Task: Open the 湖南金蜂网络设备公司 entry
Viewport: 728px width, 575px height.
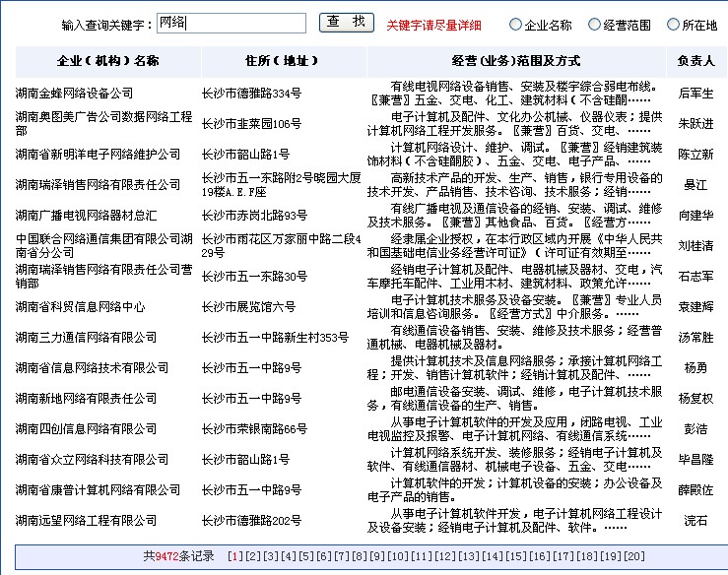Action: pyautogui.click(x=75, y=94)
